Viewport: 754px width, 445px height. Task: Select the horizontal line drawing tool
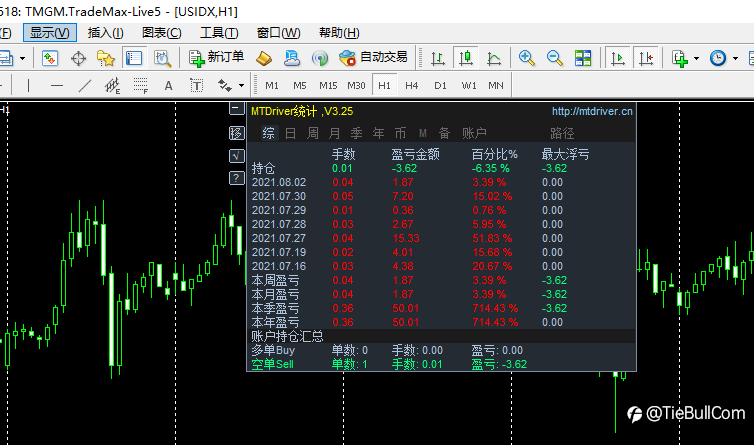[57, 86]
